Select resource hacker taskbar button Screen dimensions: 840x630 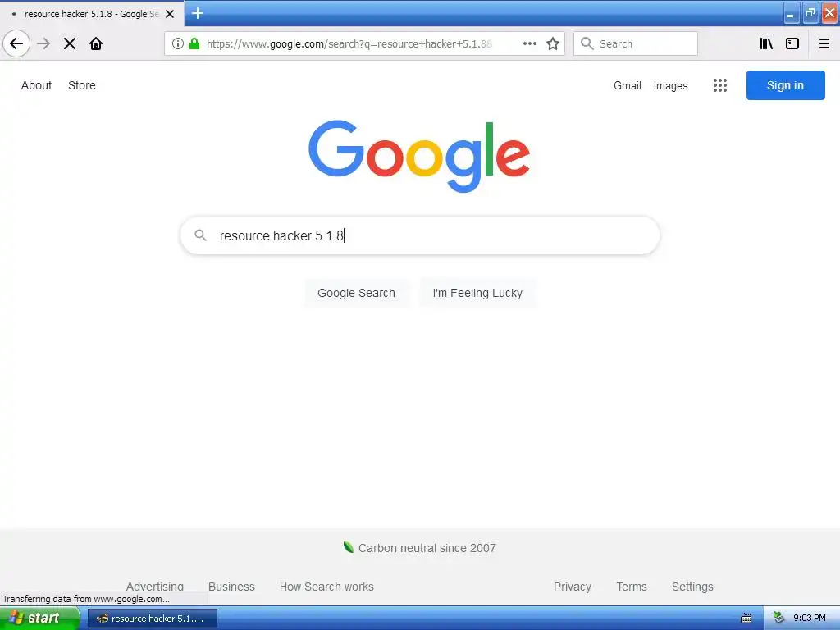tap(152, 619)
